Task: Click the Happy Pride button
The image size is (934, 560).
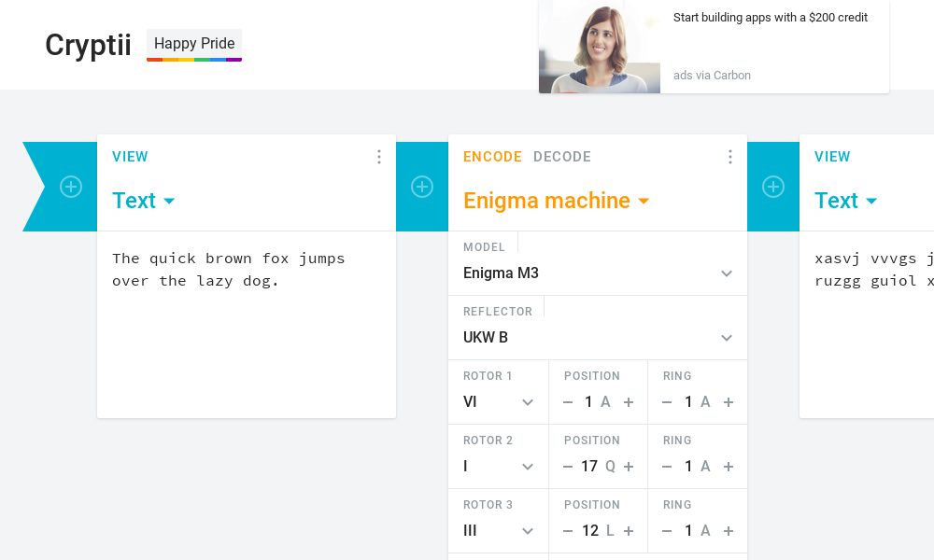Action: coord(194,43)
